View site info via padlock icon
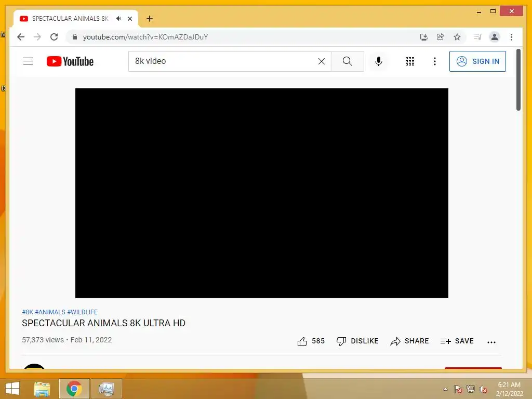 pyautogui.click(x=75, y=37)
